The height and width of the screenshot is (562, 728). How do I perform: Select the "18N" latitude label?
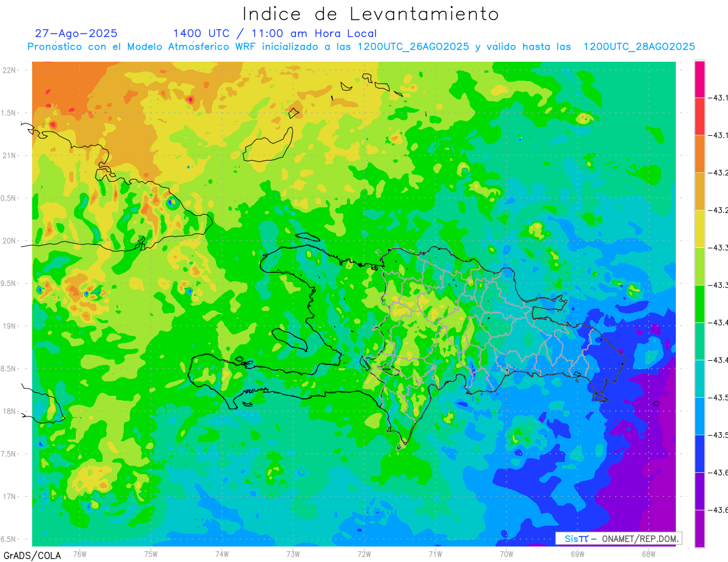(x=9, y=411)
